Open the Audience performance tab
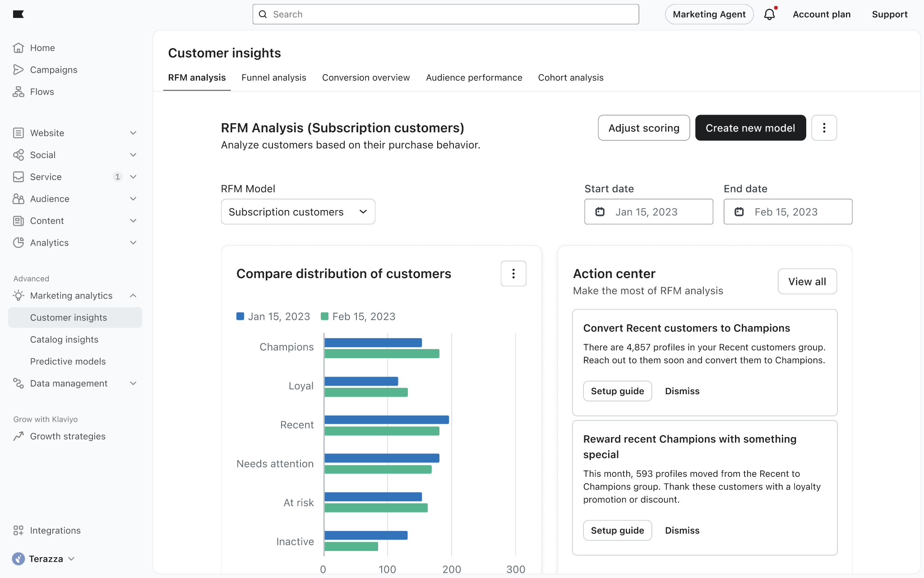The image size is (924, 578). click(x=474, y=78)
